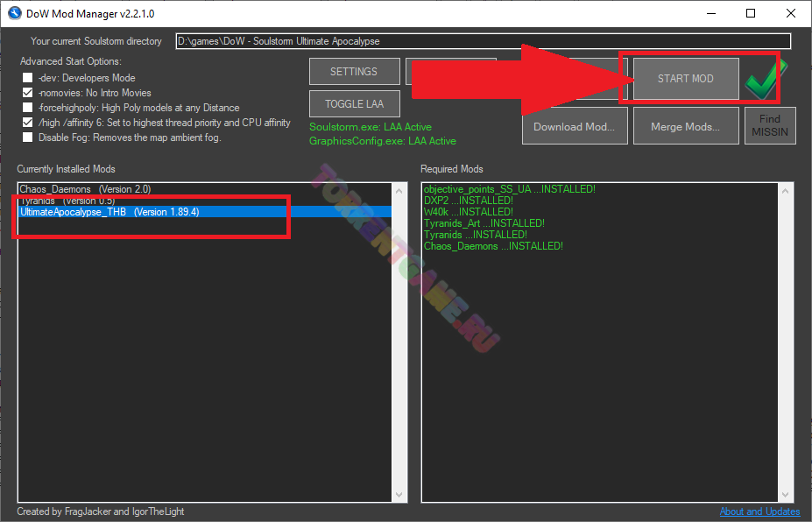Click the TOGGLE LAA button

click(x=354, y=104)
